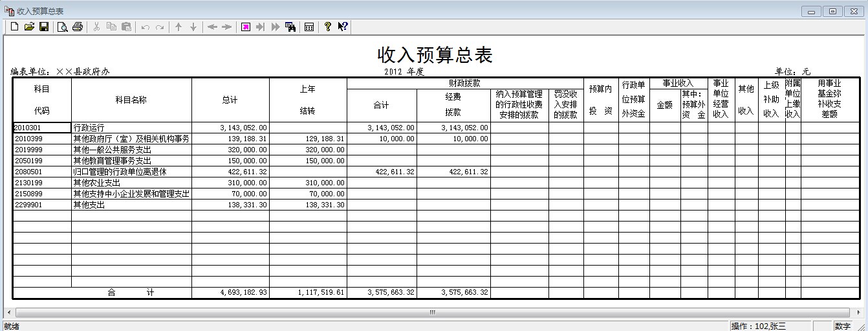Click the double right arrow toolbar icon

pos(276,27)
